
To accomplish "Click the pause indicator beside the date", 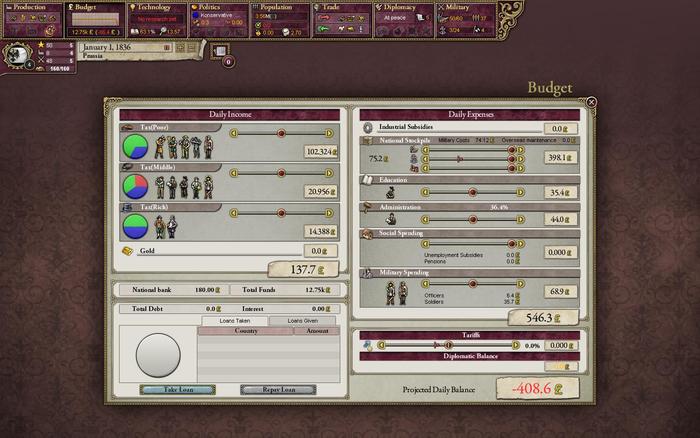I will [167, 47].
